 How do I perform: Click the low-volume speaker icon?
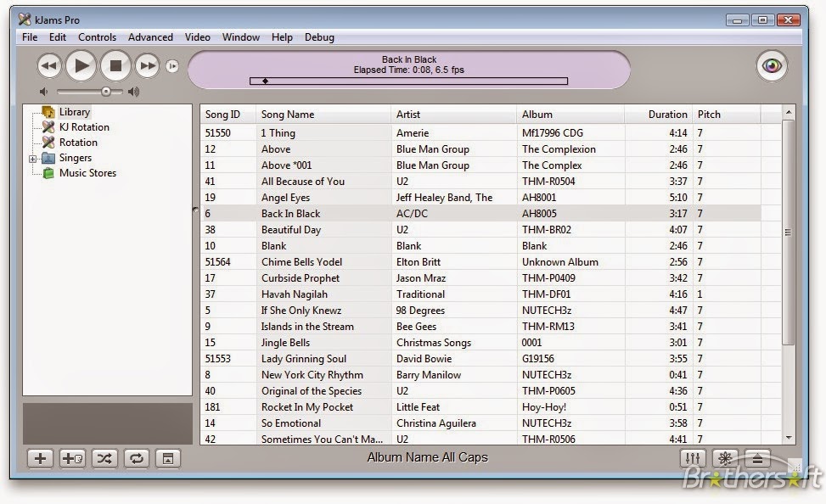[44, 92]
